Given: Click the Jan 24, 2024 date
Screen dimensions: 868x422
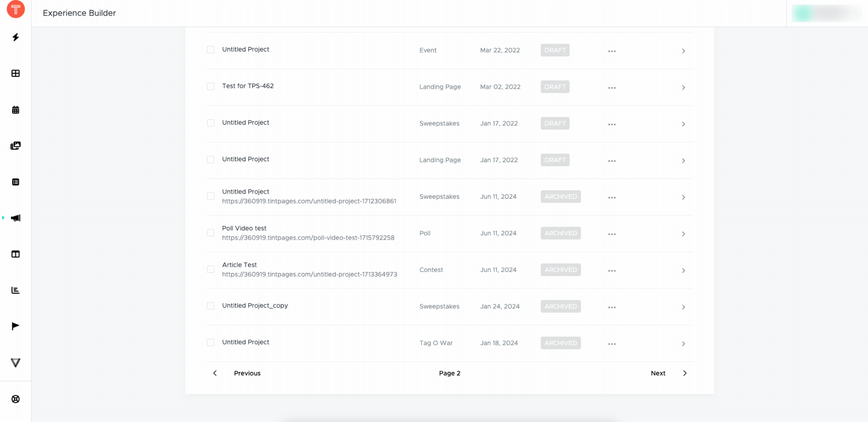Looking at the screenshot, I should click(500, 306).
